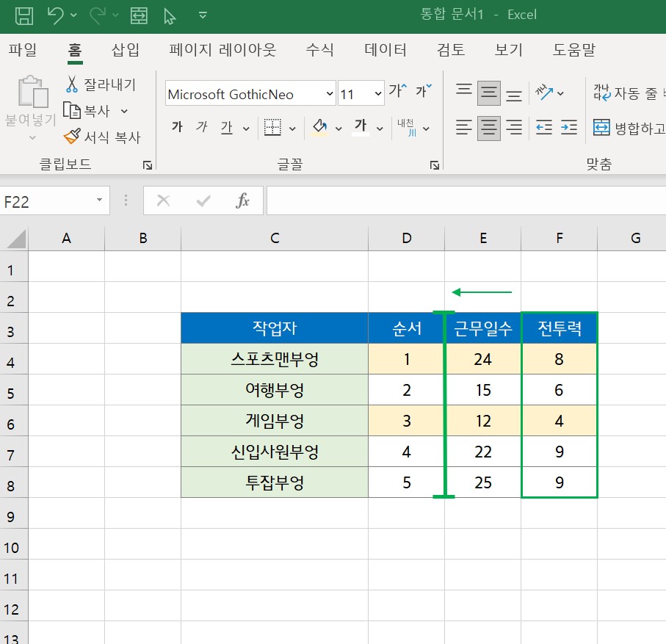Select cell containing 스포츠맨부엉

tap(275, 359)
